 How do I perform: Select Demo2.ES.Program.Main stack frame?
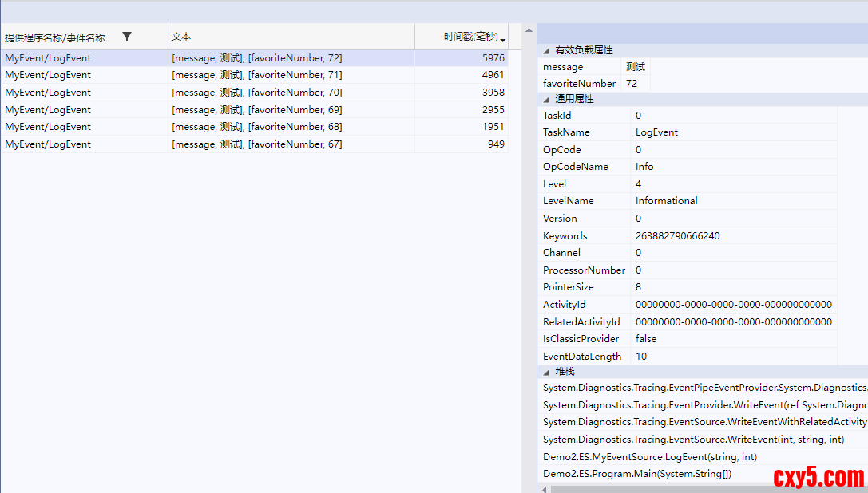click(x=637, y=474)
